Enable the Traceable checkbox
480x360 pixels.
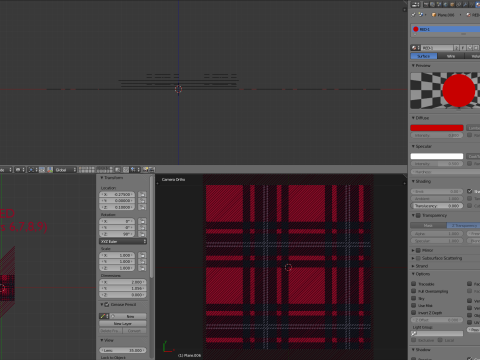pos(414,284)
